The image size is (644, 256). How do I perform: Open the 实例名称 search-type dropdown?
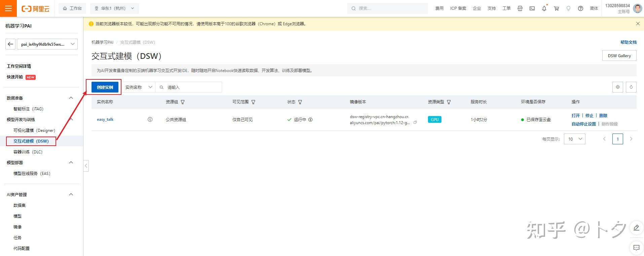tap(138, 87)
